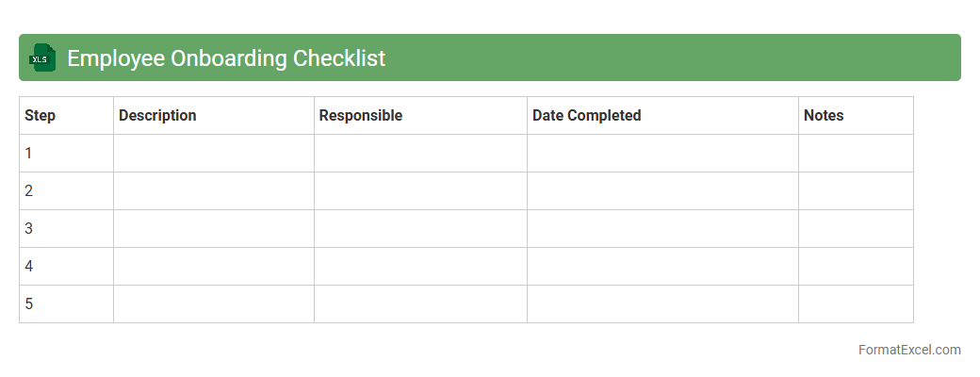Click the Date Completed cell for step 3
Image resolution: width=980 pixels, height=377 pixels.
tap(662, 229)
